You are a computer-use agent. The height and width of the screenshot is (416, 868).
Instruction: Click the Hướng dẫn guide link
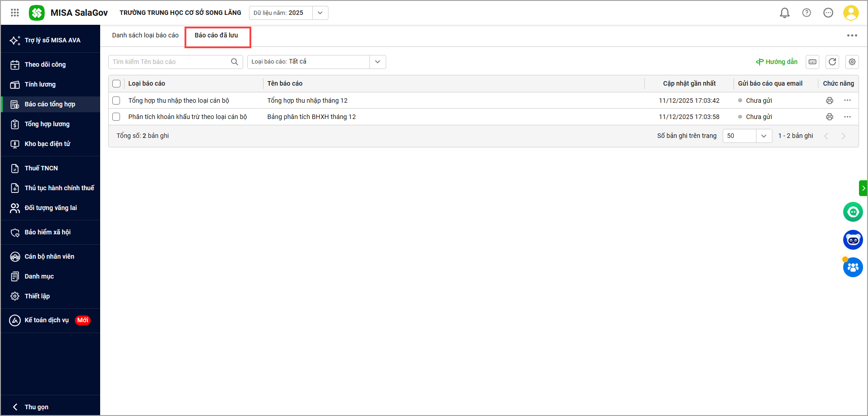click(777, 62)
